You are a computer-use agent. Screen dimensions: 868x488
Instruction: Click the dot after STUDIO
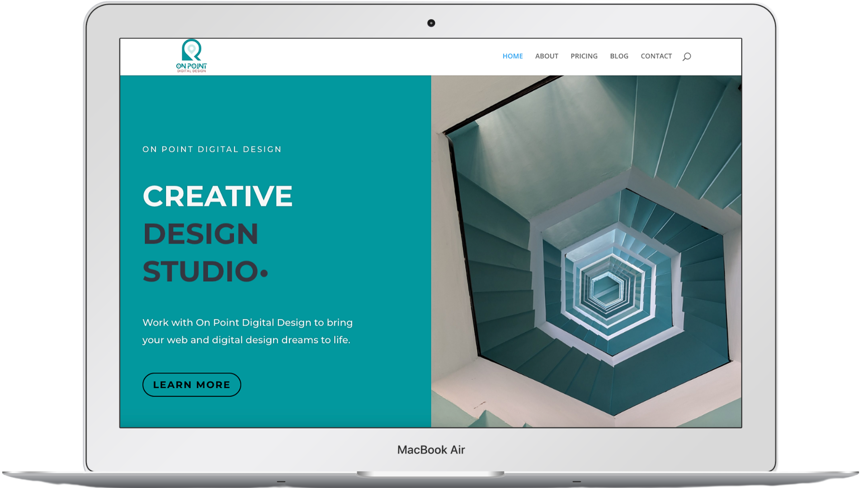click(x=264, y=273)
